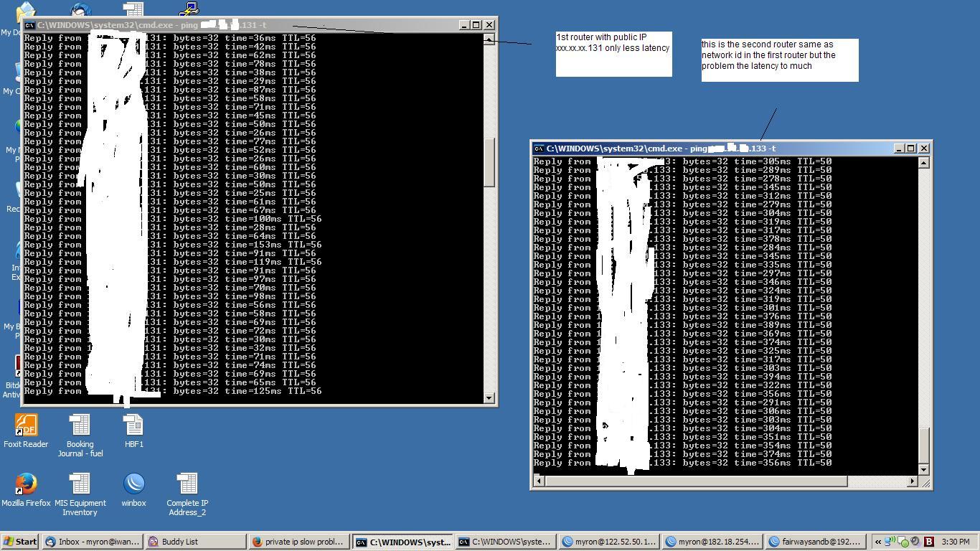Open the HBF1 document from the desktop
980x551 pixels.
133,425
